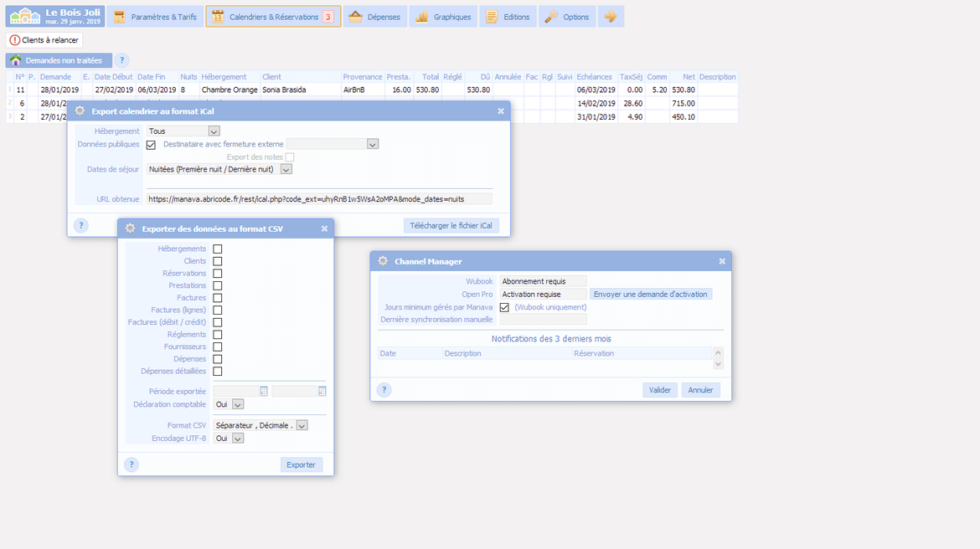Click help icon in iCal export dialog
The width and height of the screenshot is (980, 549).
[81, 225]
